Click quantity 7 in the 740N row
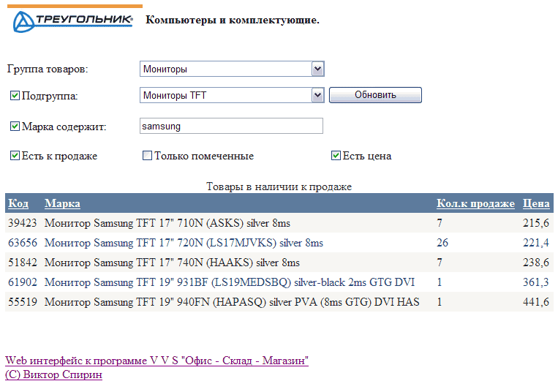 pos(440,263)
